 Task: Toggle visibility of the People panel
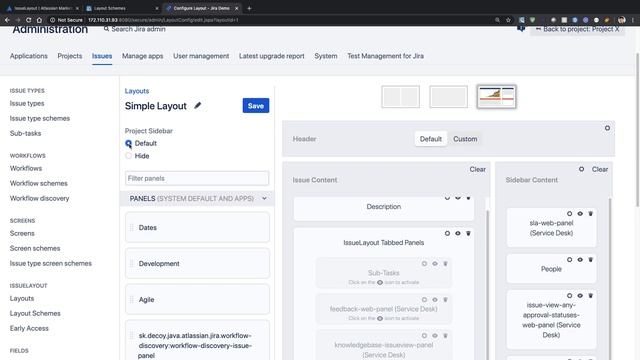tap(580, 260)
